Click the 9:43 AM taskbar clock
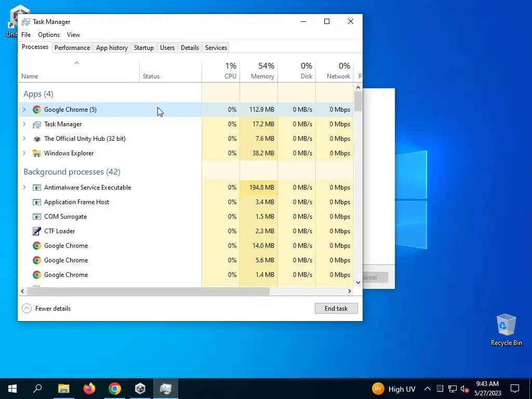Screen dimensions: 532x399 (x=487, y=389)
